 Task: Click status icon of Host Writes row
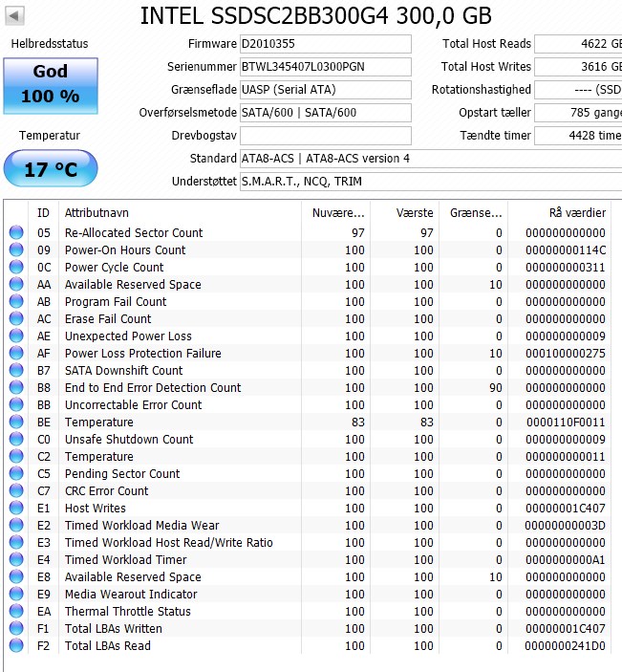tap(16, 508)
